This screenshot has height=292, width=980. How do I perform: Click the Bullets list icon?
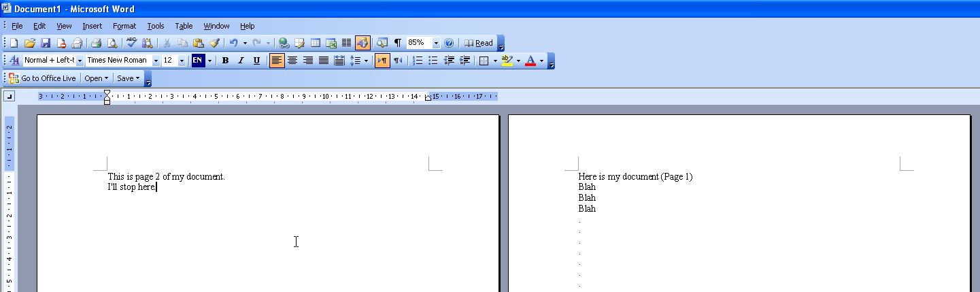(x=433, y=61)
